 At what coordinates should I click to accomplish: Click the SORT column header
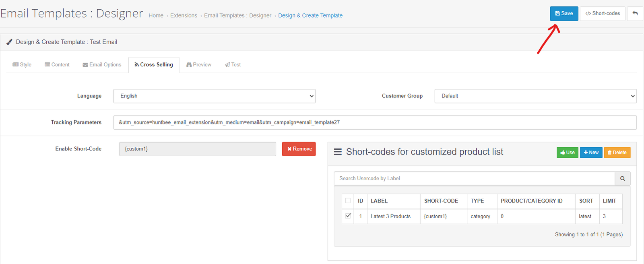[587, 201]
